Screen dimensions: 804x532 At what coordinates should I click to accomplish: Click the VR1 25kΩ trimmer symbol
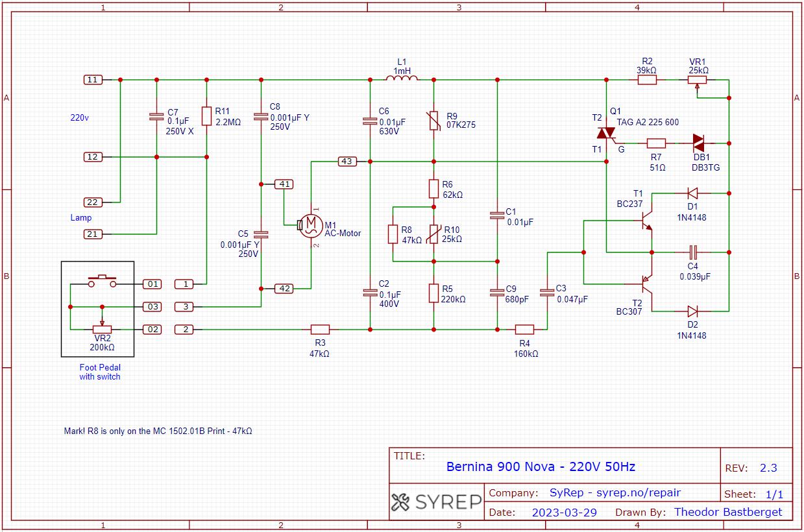pos(698,80)
